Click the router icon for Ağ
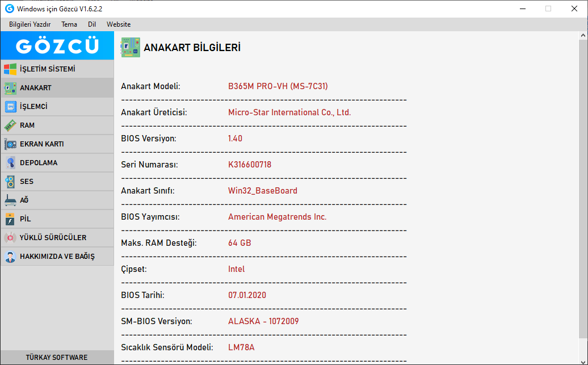Viewport: 588px width, 365px height. click(10, 200)
